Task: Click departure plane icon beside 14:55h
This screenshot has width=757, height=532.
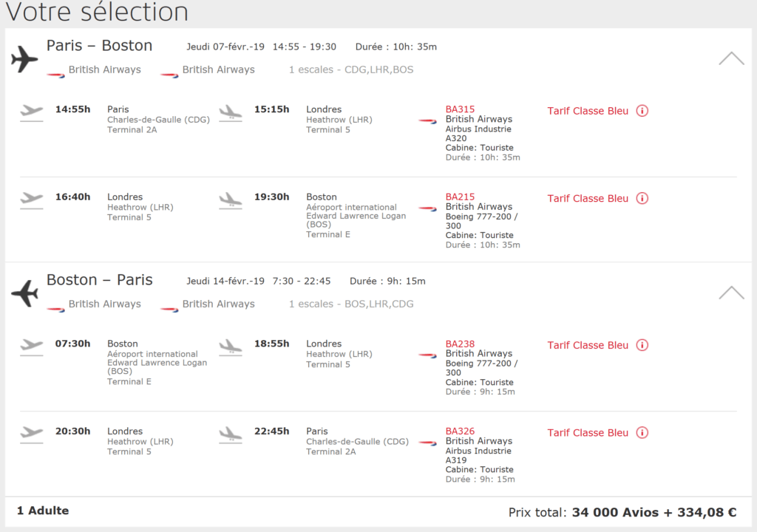Action: [x=32, y=112]
